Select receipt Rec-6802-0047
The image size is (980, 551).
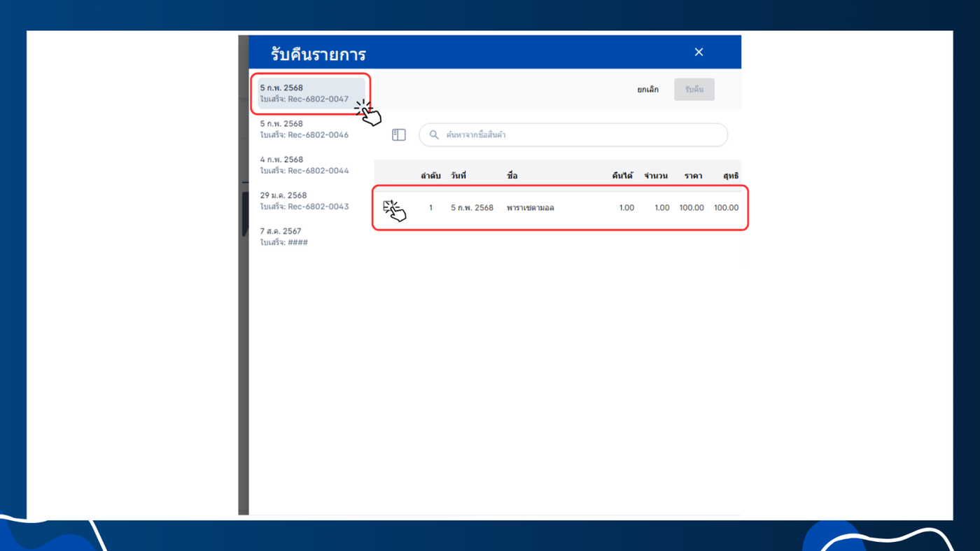(x=311, y=94)
